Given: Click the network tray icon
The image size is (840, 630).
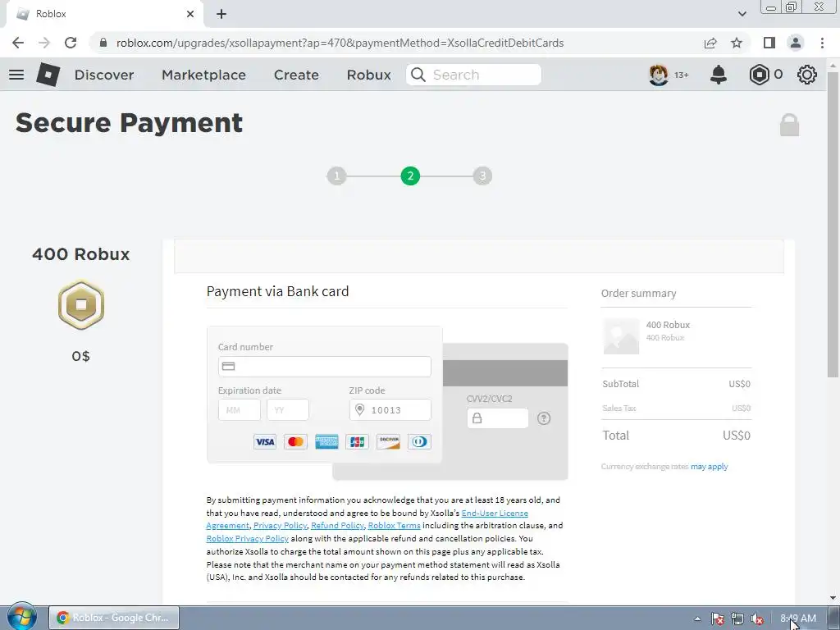Looking at the screenshot, I should [737, 619].
